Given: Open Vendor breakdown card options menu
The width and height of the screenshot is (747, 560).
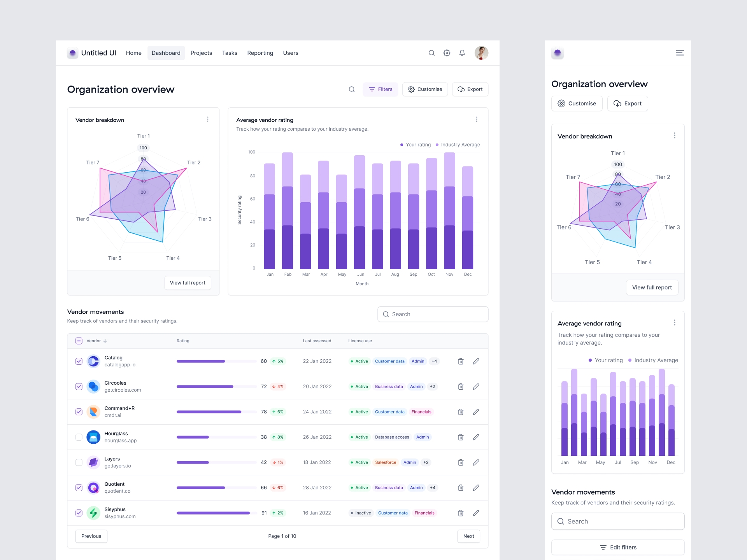Looking at the screenshot, I should tap(208, 119).
